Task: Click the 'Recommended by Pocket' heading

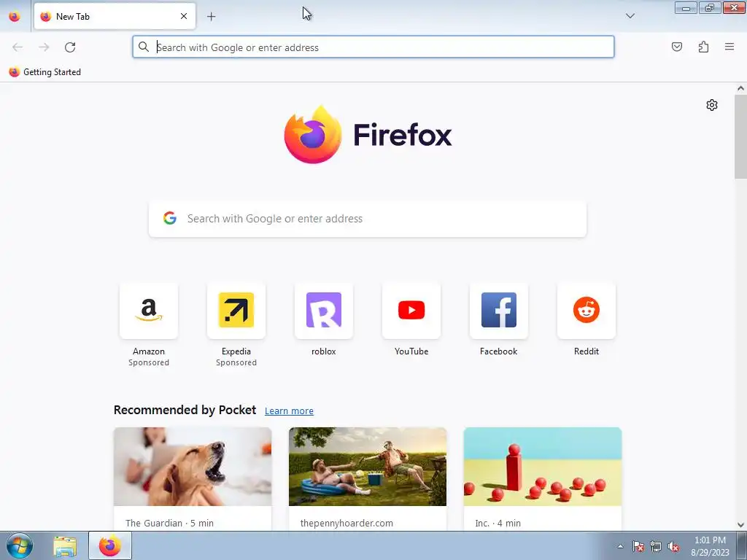Action: (x=185, y=410)
